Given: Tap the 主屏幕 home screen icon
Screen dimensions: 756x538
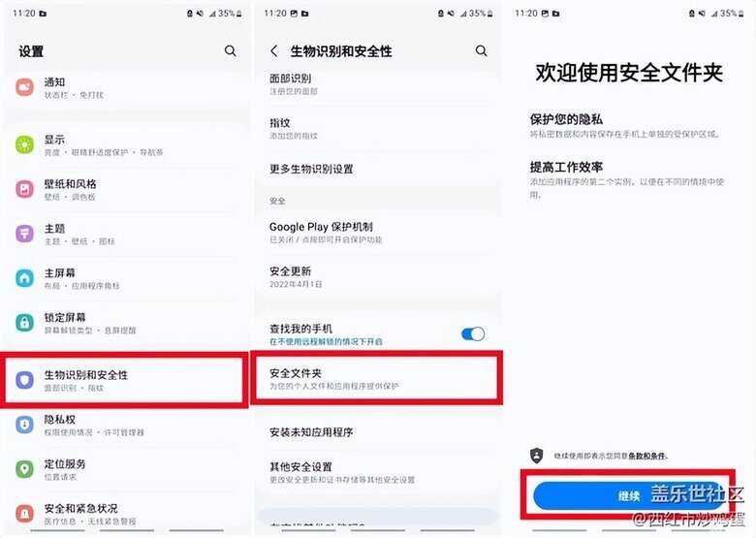Looking at the screenshot, I should point(24,278).
